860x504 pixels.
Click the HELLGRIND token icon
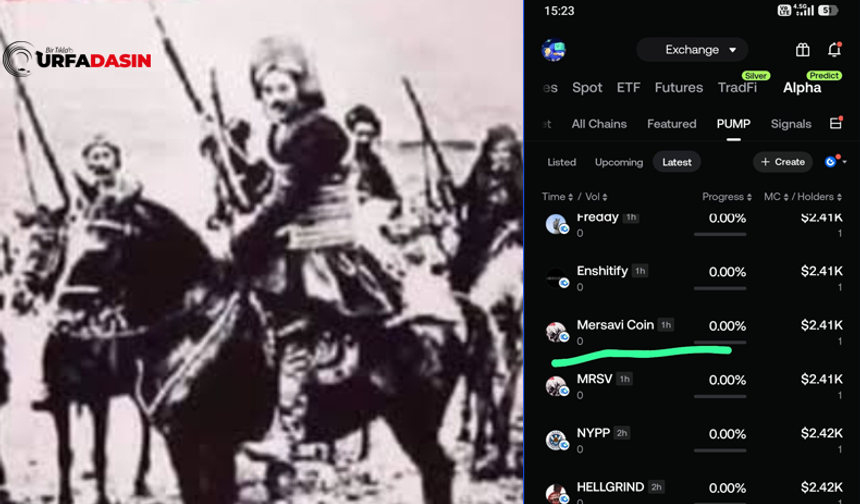tap(556, 494)
